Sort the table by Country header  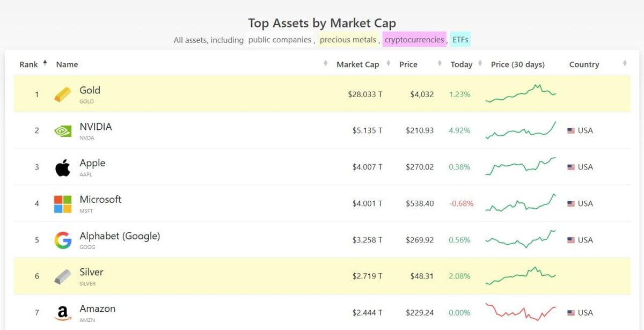coord(584,64)
